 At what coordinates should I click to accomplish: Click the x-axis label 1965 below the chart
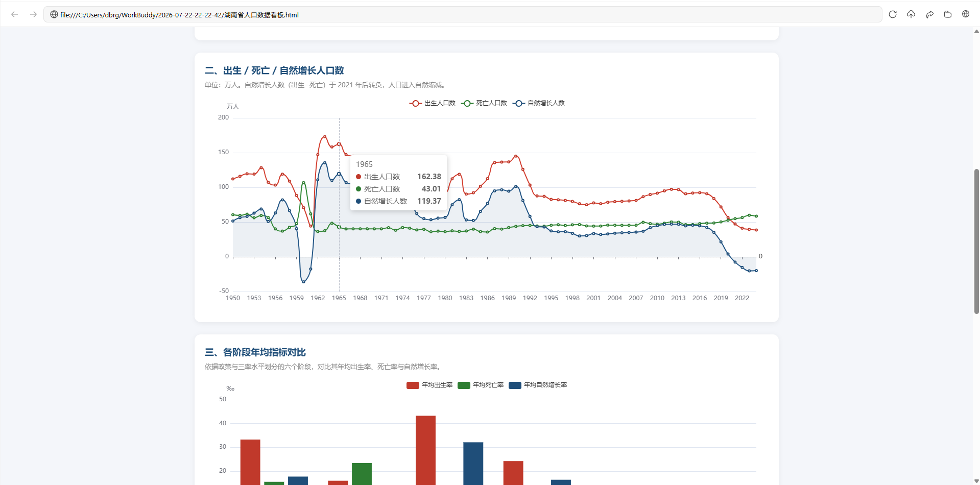[x=339, y=298]
